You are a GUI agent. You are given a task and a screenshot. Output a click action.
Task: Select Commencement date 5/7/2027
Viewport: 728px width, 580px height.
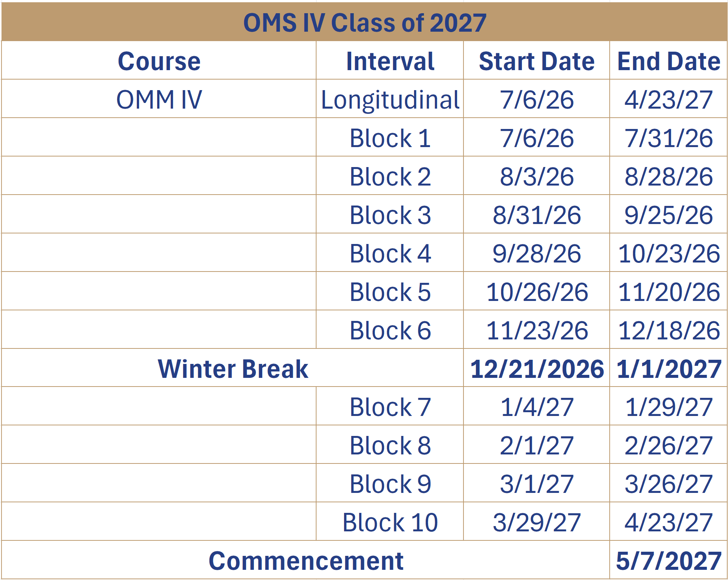[x=668, y=561]
